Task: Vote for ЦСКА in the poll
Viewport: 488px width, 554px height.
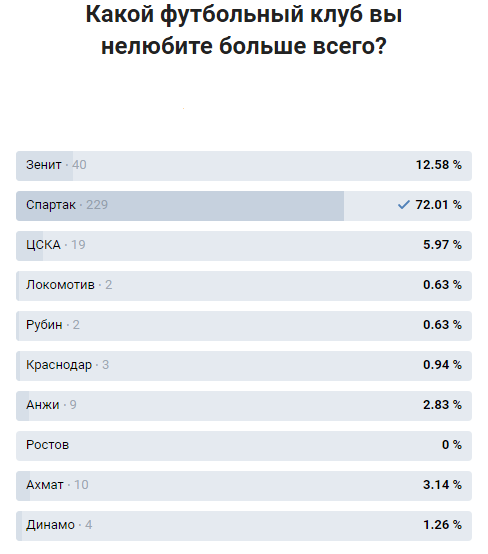Action: 244,246
